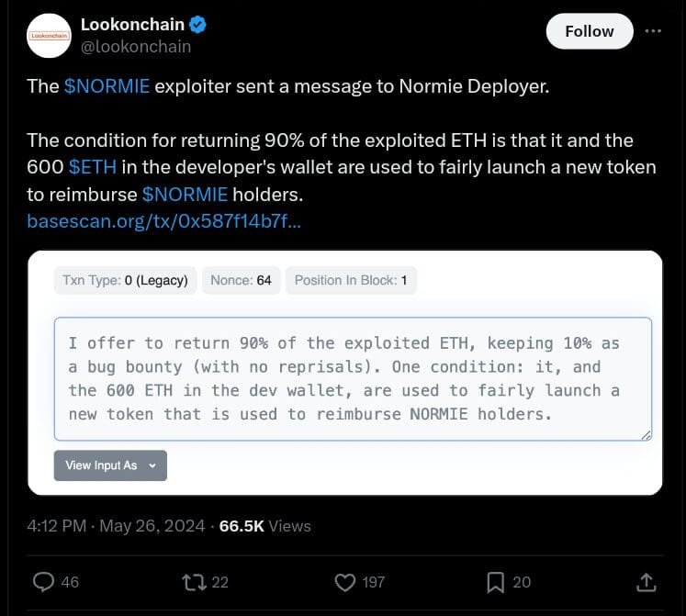Click the Txn Type: 0 (Legacy) tag
Viewport: 686px width, 616px height.
125,280
